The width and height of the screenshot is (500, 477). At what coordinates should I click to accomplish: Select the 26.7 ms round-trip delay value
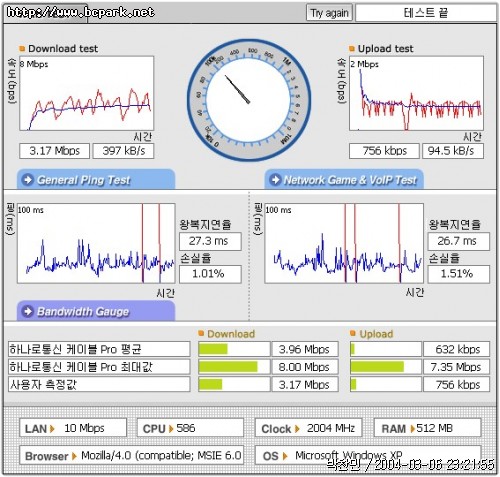pos(459,241)
